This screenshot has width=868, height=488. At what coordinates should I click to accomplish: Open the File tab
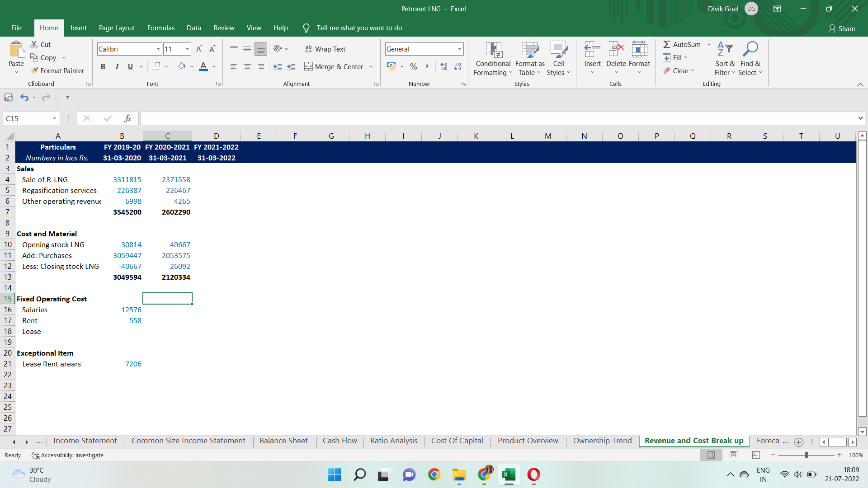click(16, 28)
